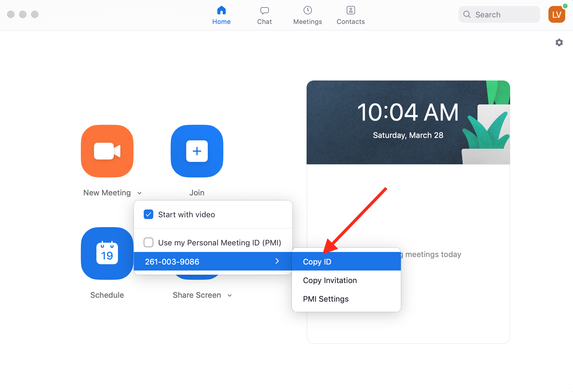This screenshot has height=392, width=573.
Task: Click the Join label
Action: (x=197, y=193)
